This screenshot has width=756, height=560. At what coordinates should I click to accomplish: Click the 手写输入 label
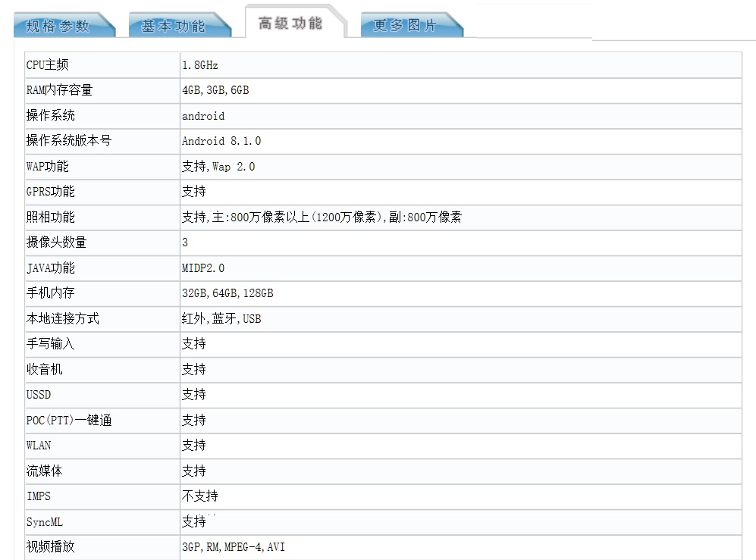coord(51,343)
